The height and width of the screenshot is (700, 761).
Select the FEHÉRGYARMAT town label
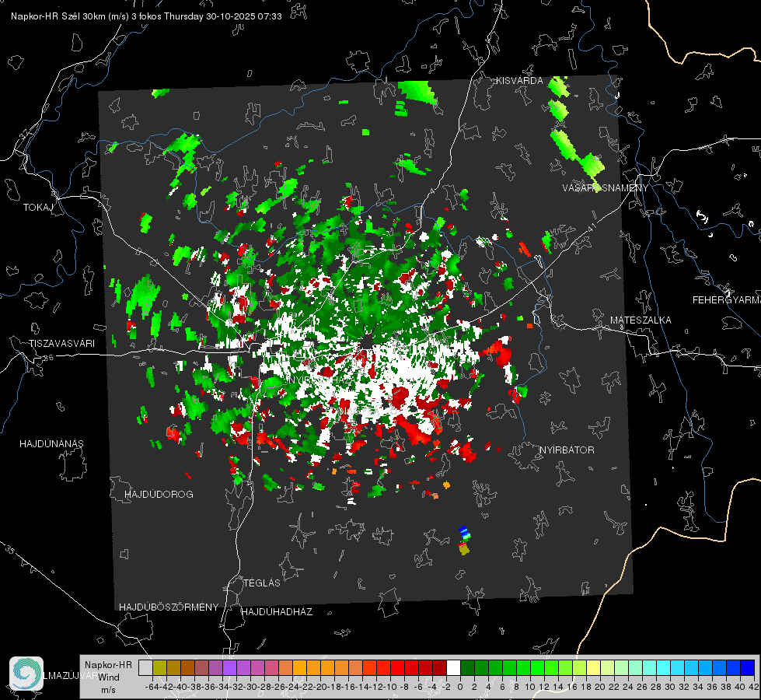point(727,300)
